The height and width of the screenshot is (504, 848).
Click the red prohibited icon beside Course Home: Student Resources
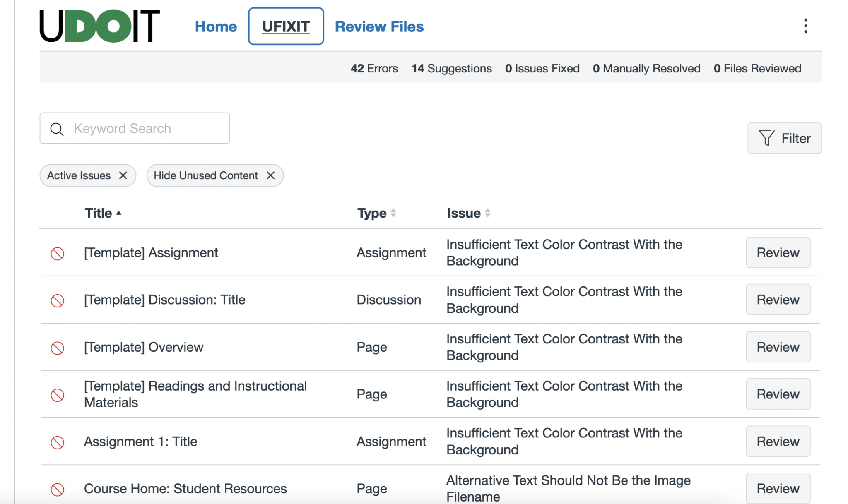click(58, 489)
